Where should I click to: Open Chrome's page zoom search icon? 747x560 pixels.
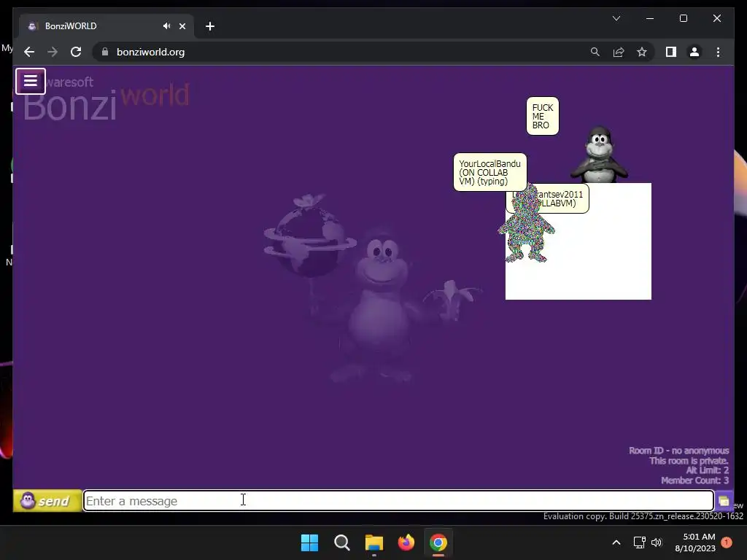coord(595,52)
